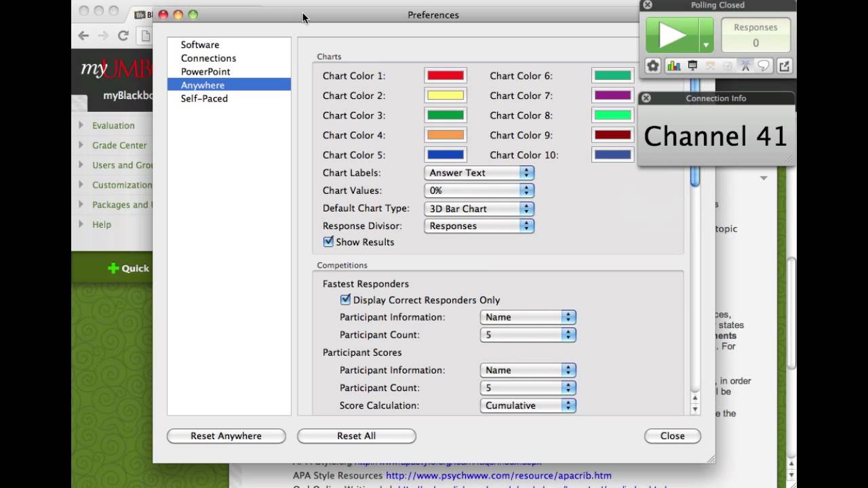Select the Anywhere preferences category

coord(229,85)
